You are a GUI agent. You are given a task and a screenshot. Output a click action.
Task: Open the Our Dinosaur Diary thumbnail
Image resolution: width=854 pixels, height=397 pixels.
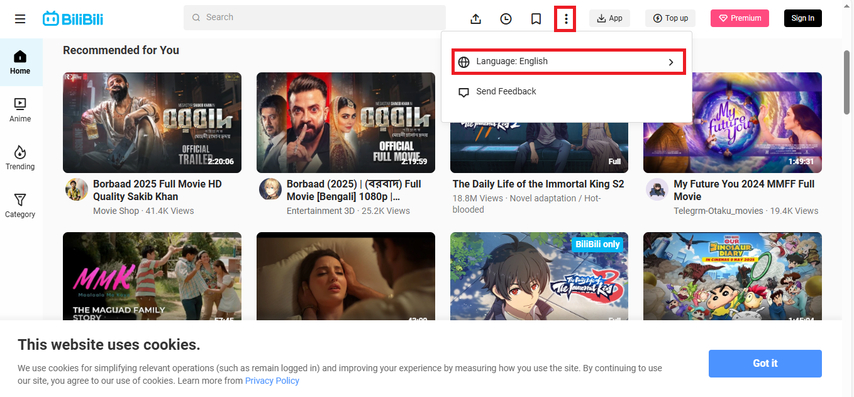pyautogui.click(x=733, y=276)
